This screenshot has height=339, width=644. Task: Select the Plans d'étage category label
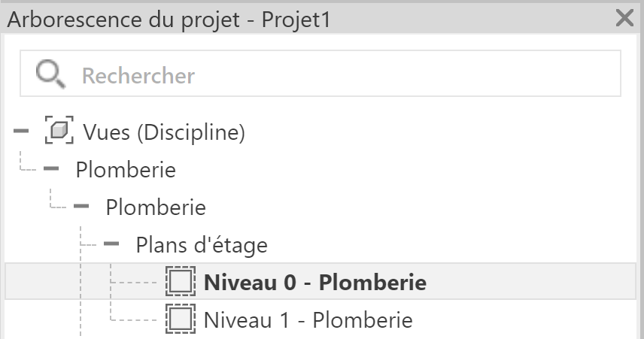pyautogui.click(x=202, y=246)
